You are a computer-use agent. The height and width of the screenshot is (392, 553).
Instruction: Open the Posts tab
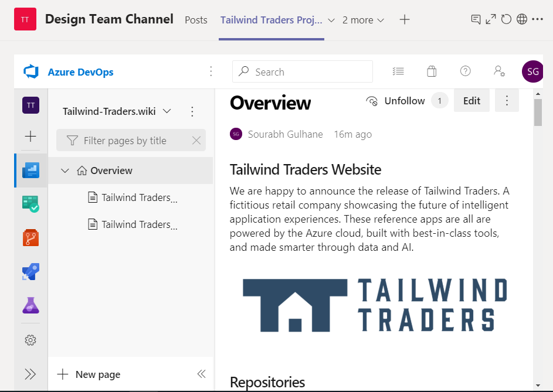tap(196, 20)
